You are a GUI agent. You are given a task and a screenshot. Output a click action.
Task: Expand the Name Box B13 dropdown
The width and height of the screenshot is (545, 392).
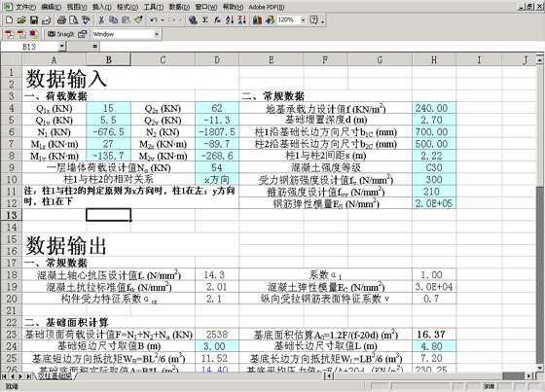coord(61,46)
